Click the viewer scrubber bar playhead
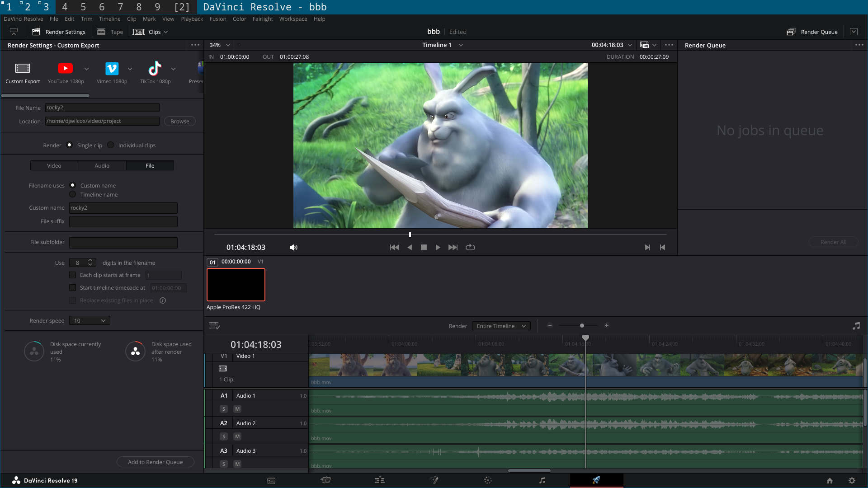The height and width of the screenshot is (488, 868). [x=410, y=235]
